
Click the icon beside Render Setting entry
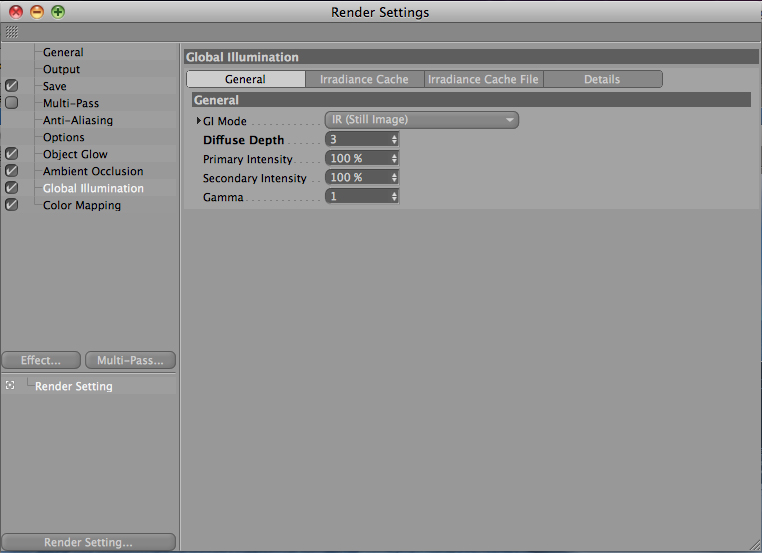[x=10, y=385]
